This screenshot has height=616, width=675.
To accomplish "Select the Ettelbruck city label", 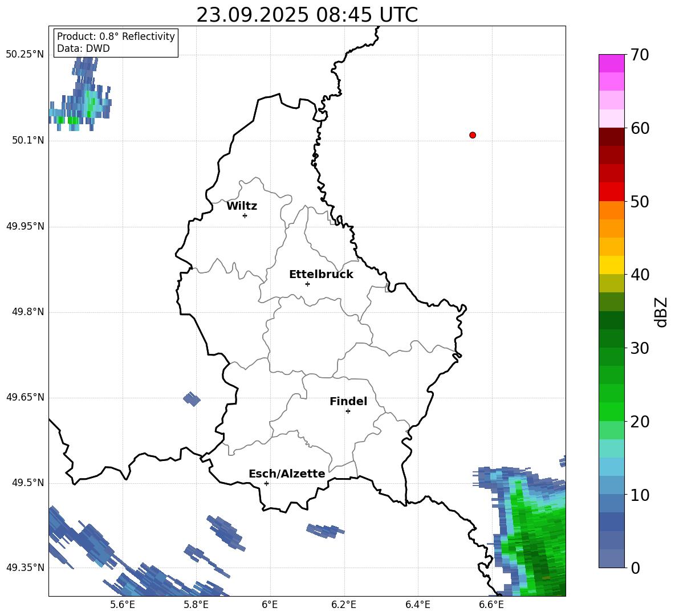I will [x=321, y=275].
